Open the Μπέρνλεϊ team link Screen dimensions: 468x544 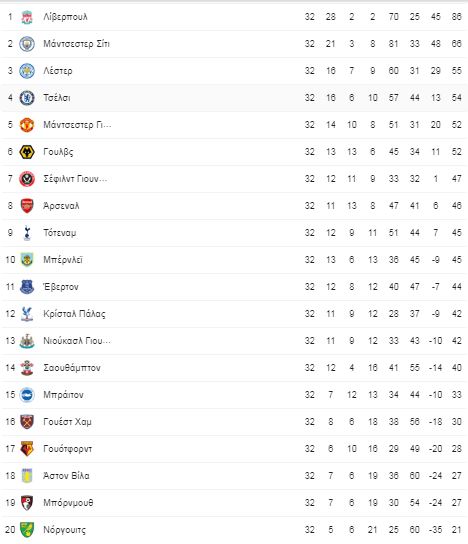pos(63,260)
